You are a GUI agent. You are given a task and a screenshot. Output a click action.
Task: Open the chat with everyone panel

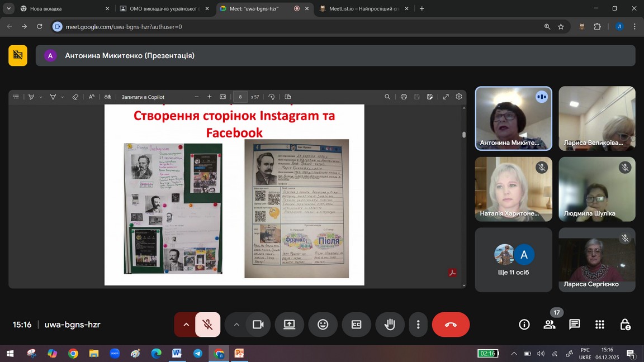pyautogui.click(x=574, y=325)
